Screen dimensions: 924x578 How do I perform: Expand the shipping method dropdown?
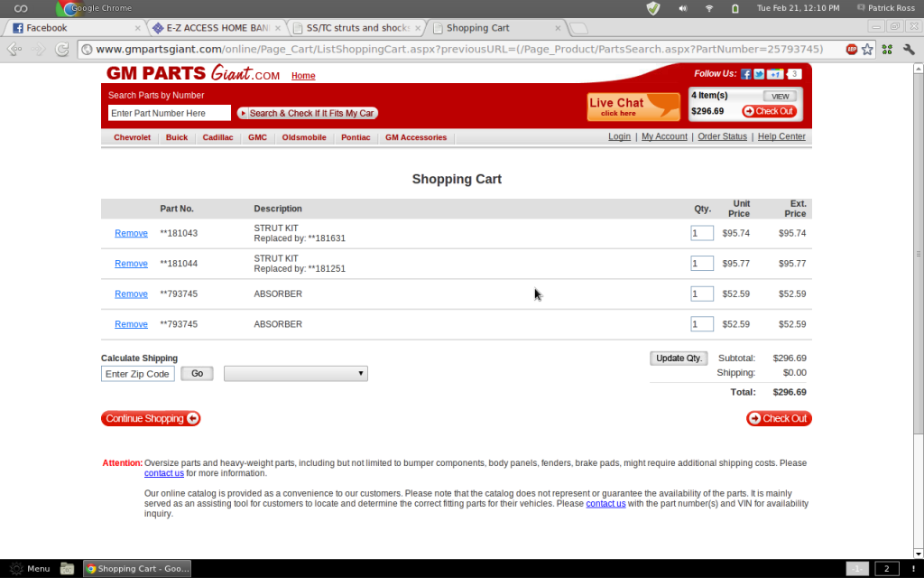(x=296, y=373)
